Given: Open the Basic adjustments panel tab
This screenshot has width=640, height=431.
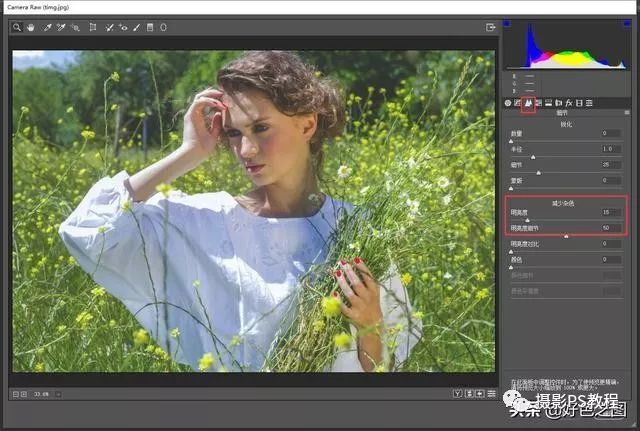Looking at the screenshot, I should coord(508,103).
